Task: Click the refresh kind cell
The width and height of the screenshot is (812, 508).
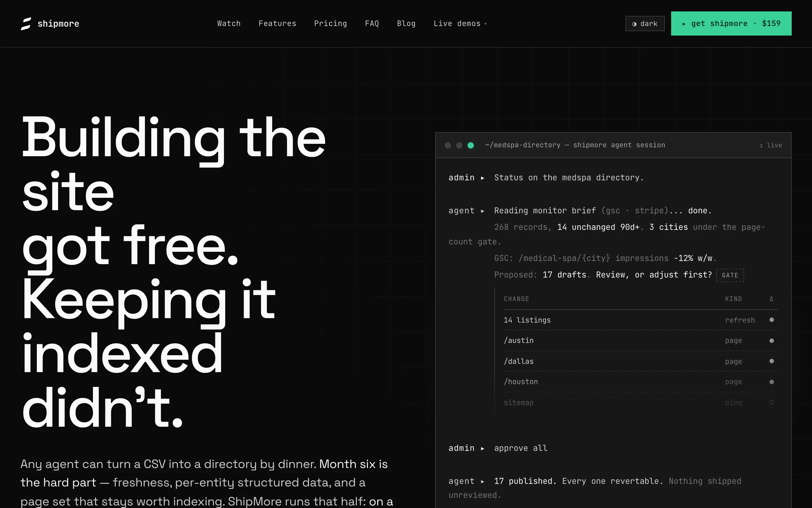Action: (740, 320)
